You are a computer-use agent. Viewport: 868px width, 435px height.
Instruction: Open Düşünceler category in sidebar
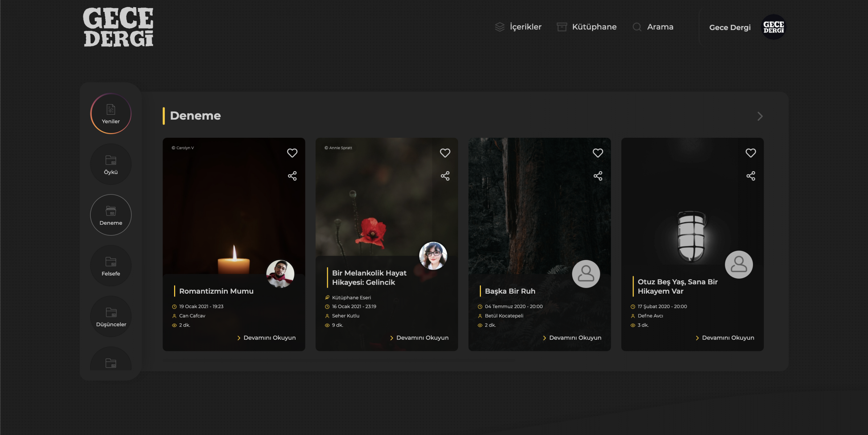(111, 316)
